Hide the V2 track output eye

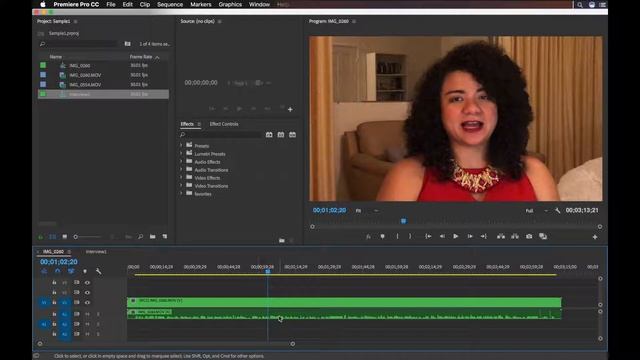coord(87,292)
